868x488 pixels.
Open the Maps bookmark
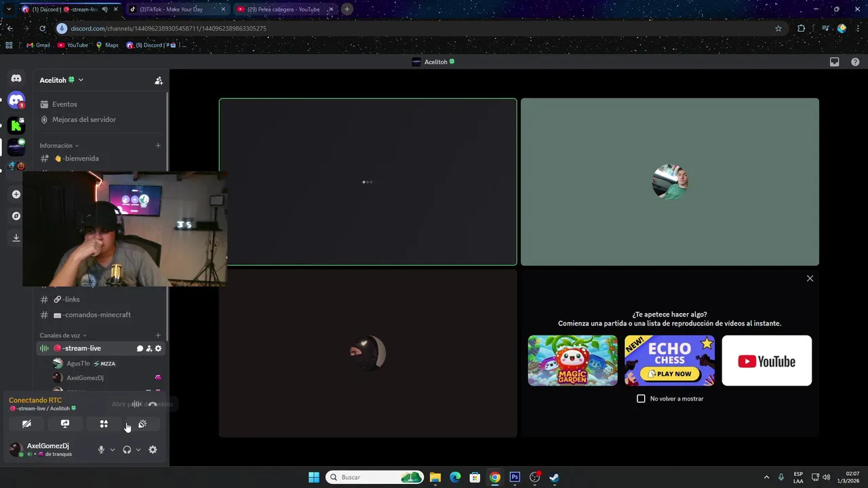[x=107, y=45]
